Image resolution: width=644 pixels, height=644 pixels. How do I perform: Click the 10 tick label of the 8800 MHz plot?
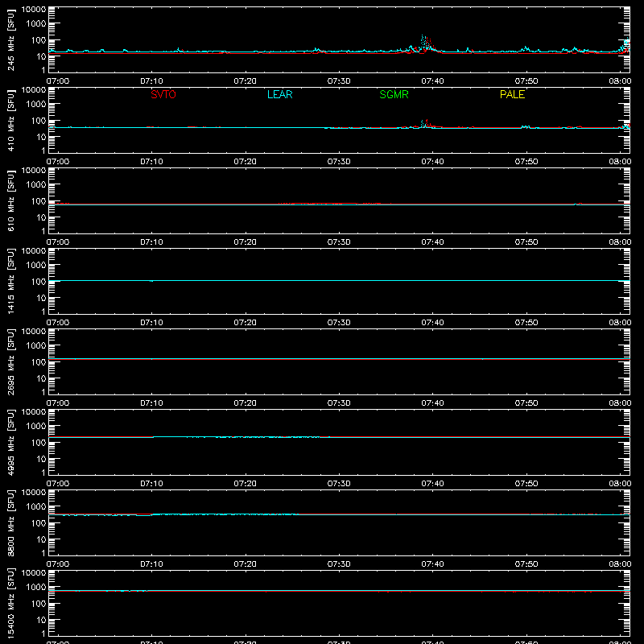pos(41,539)
